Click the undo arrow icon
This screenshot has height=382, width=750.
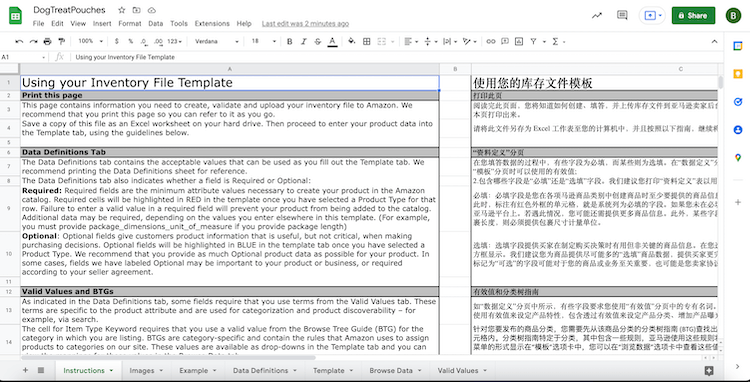tap(19, 42)
